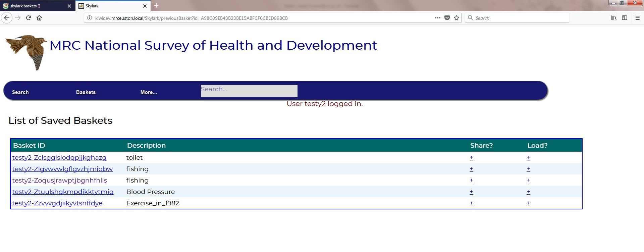The height and width of the screenshot is (252, 644).
Task: Bookmark this page with the star
Action: (457, 18)
